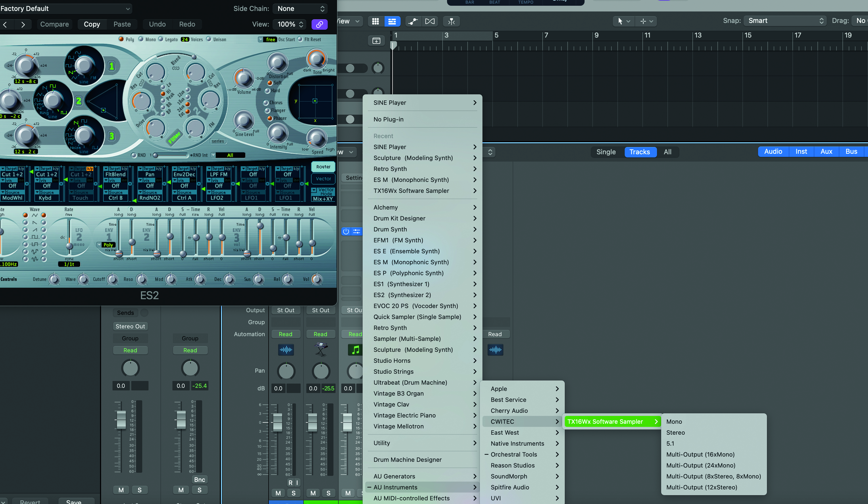Click the purple link icon button

tap(319, 24)
